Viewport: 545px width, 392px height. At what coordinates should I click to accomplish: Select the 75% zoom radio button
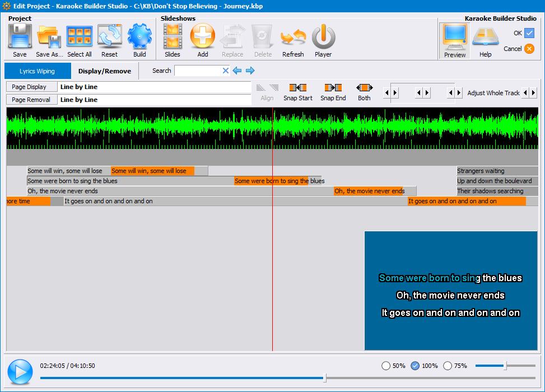pyautogui.click(x=448, y=366)
